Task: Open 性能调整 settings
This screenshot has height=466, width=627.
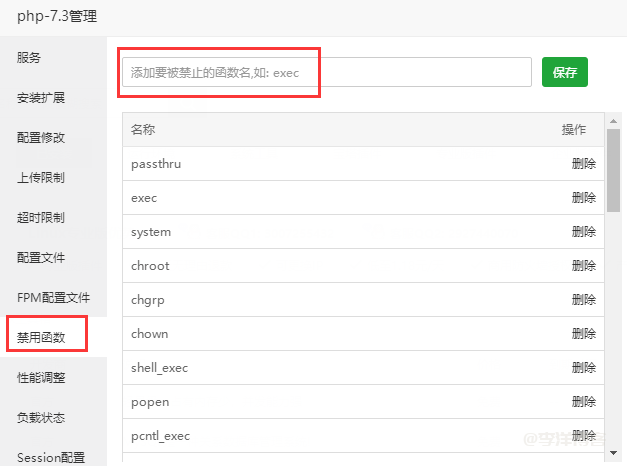Action: coord(41,378)
